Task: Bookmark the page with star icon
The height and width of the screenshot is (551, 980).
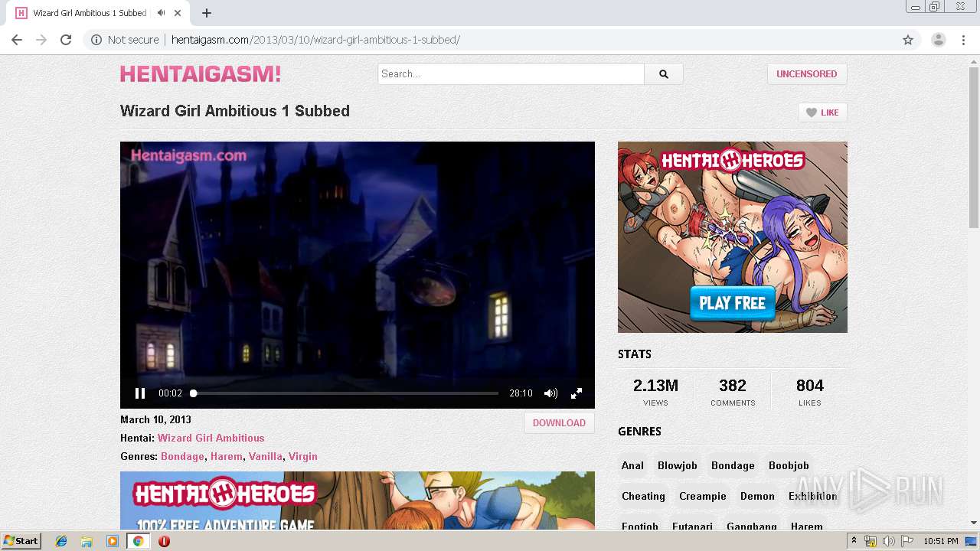Action: (x=908, y=40)
